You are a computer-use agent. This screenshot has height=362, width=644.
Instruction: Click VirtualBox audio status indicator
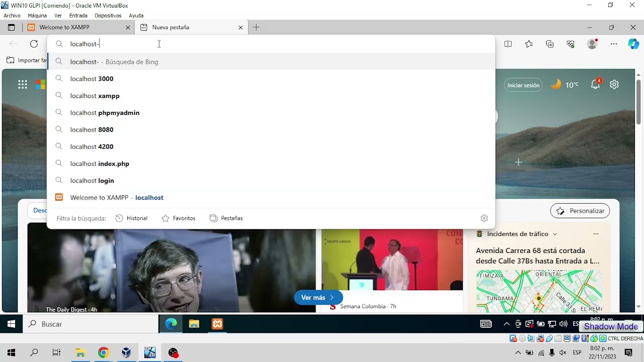pos(531,338)
